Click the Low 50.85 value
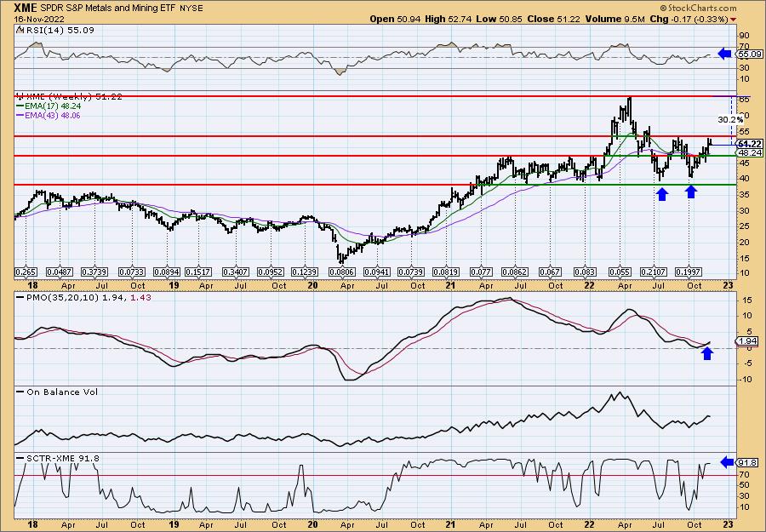 click(x=498, y=19)
